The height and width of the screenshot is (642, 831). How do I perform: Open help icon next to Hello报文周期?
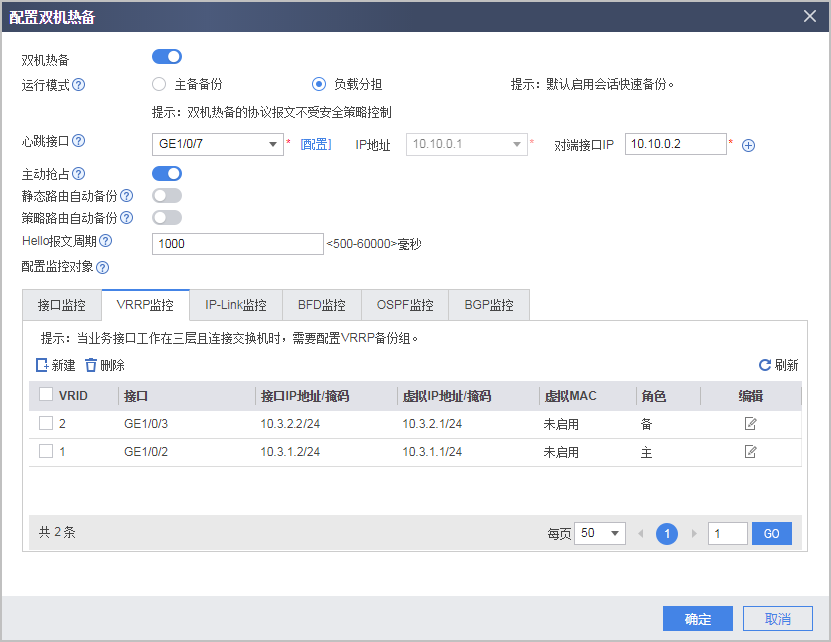coord(105,241)
